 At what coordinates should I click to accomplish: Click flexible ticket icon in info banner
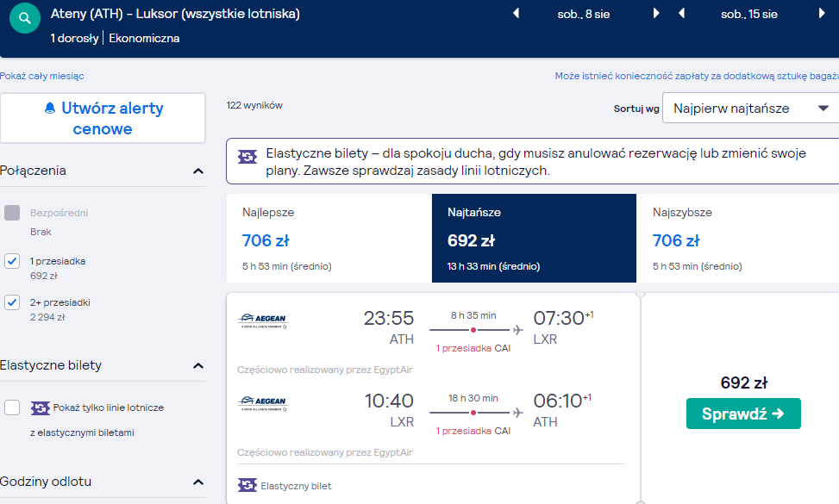tap(247, 157)
